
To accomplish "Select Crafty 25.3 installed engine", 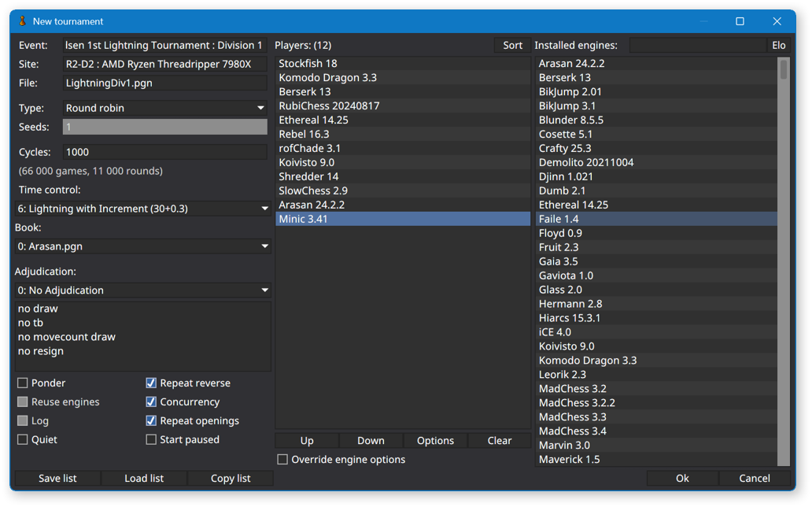I will (656, 148).
